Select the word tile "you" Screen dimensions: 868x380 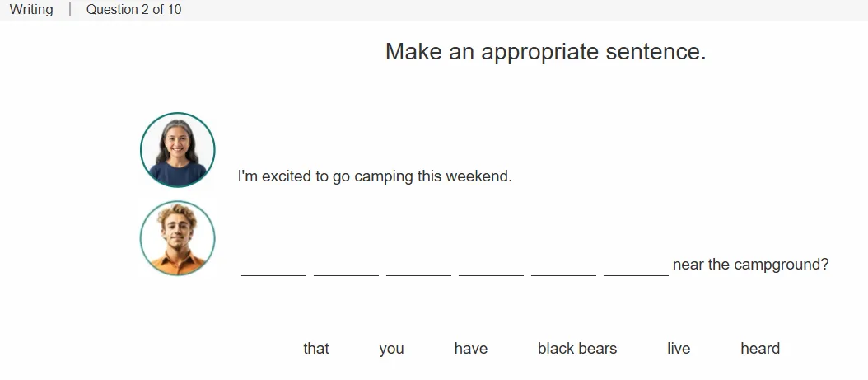[x=391, y=349]
